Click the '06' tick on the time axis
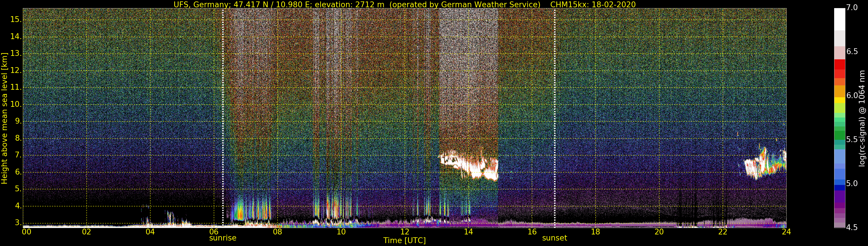868x246 pixels. 214,232
